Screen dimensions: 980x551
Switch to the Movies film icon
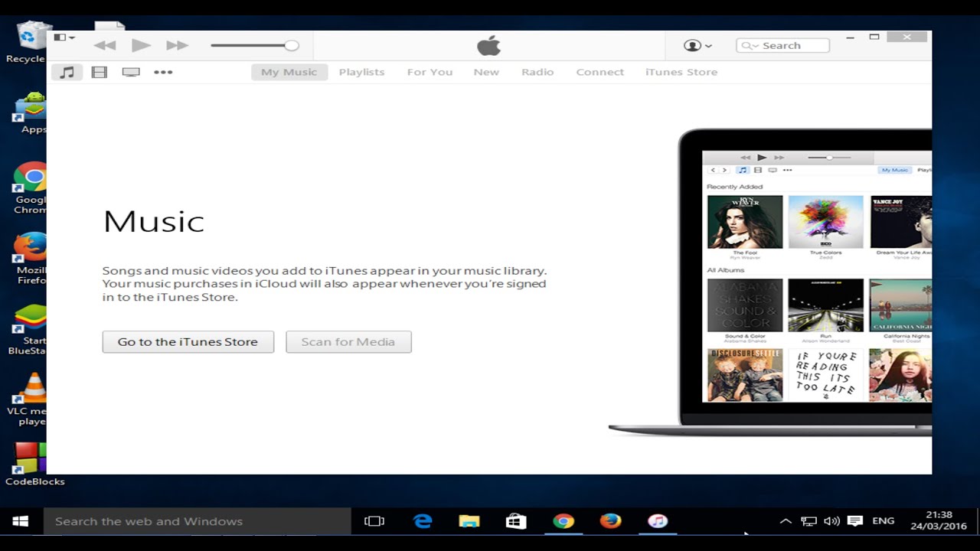[99, 72]
